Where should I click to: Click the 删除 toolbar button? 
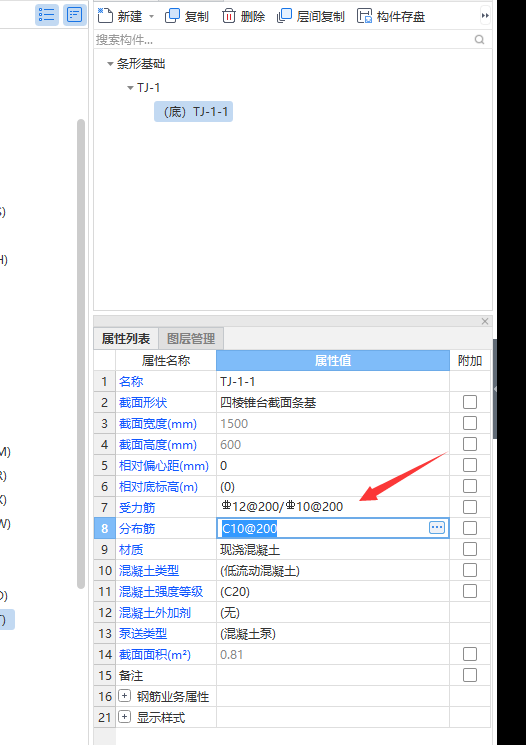tap(243, 16)
